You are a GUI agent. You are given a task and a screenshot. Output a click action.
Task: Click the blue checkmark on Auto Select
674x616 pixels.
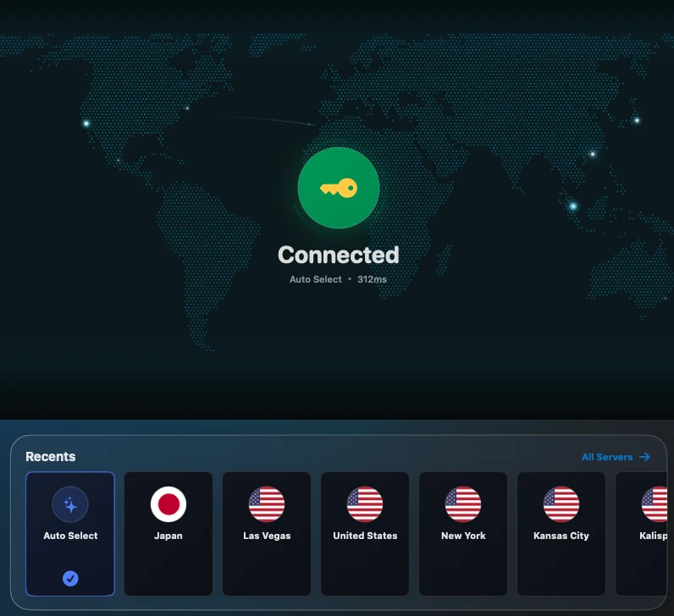70,579
